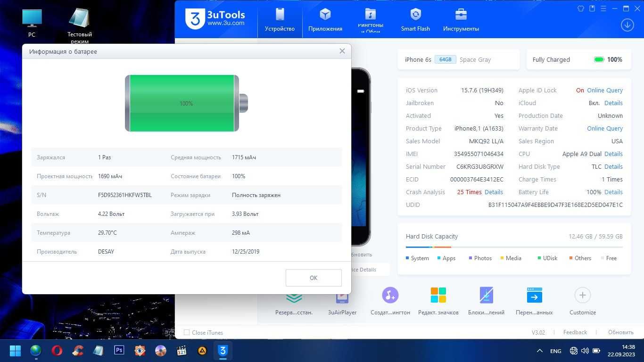The image size is (644, 362).
Task: Click the temperature value 29.70°C
Action: (107, 232)
